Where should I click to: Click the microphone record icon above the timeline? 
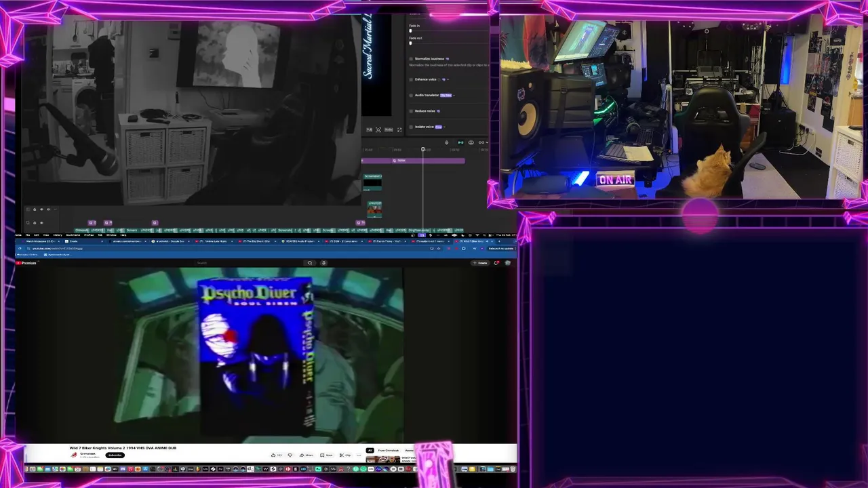(446, 142)
